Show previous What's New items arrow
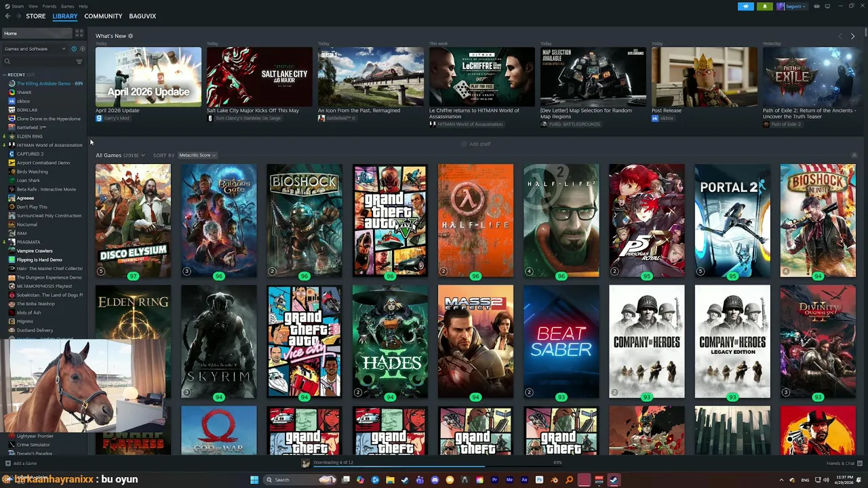This screenshot has width=868, height=488. [840, 36]
